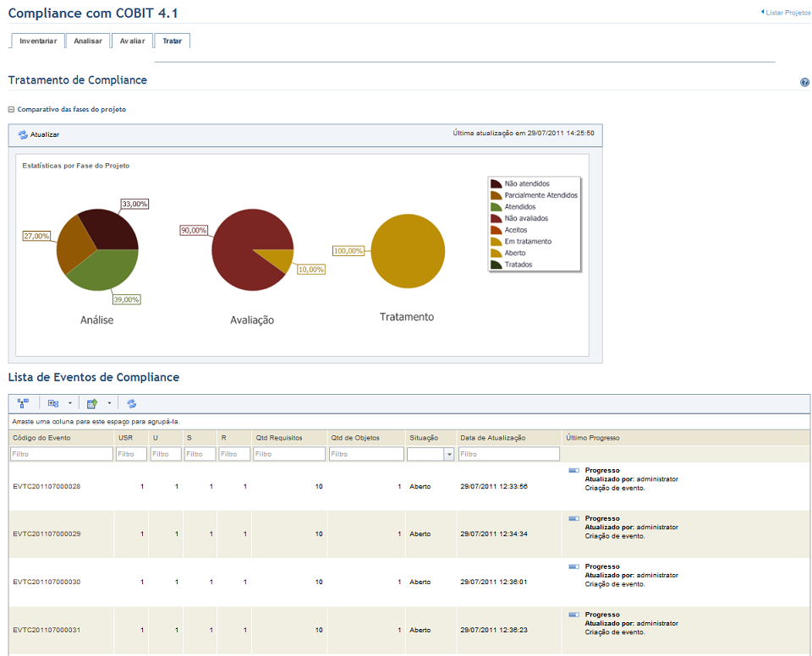Click the Tratamento pie chart
Image resolution: width=812 pixels, height=656 pixels.
408,251
